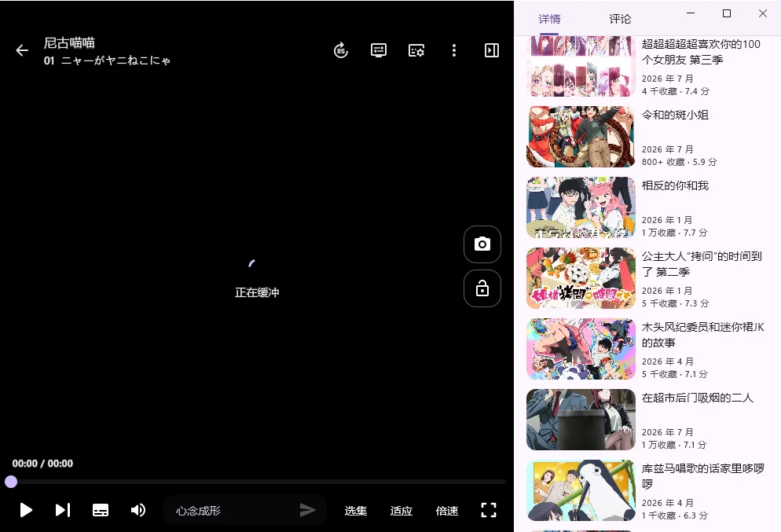Click title 库兹马唱歌的话家里哆啰啰
This screenshot has height=532, width=781.
702,476
